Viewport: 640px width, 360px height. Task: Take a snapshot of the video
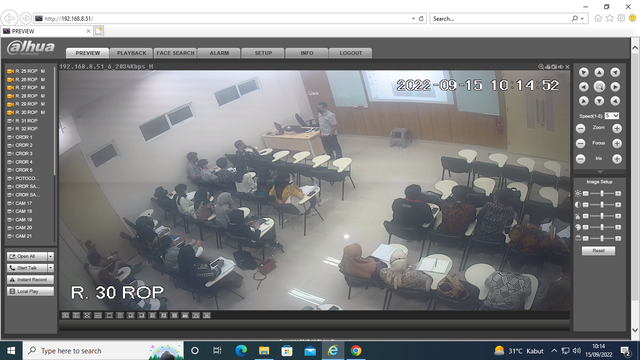click(x=554, y=67)
